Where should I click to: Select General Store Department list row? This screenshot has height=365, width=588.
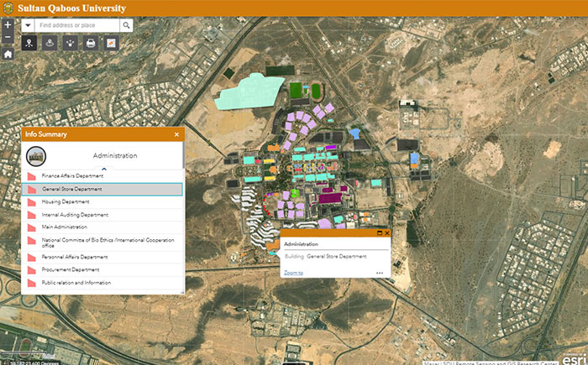coord(102,190)
